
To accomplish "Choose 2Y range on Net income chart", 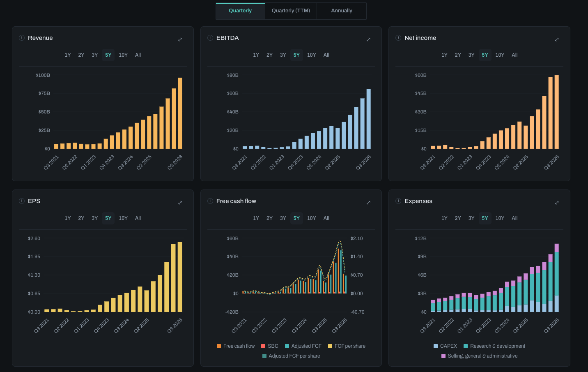I will click(x=458, y=55).
